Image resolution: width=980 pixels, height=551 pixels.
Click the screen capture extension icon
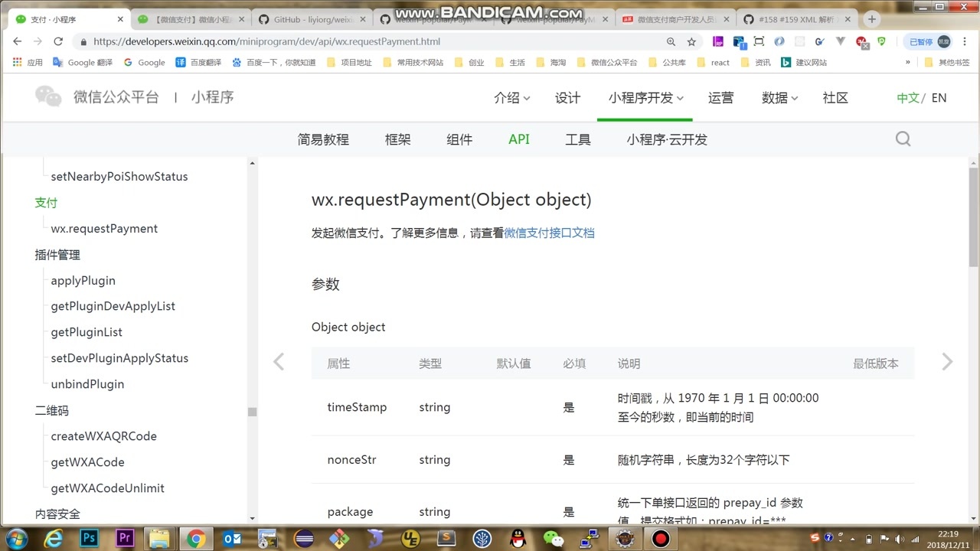(x=759, y=41)
